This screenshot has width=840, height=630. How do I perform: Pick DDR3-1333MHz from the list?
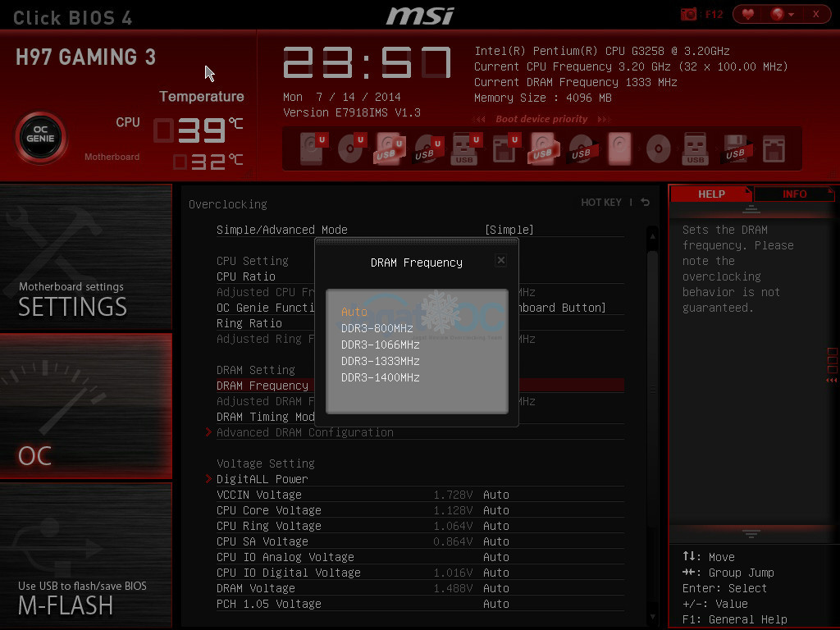(380, 361)
